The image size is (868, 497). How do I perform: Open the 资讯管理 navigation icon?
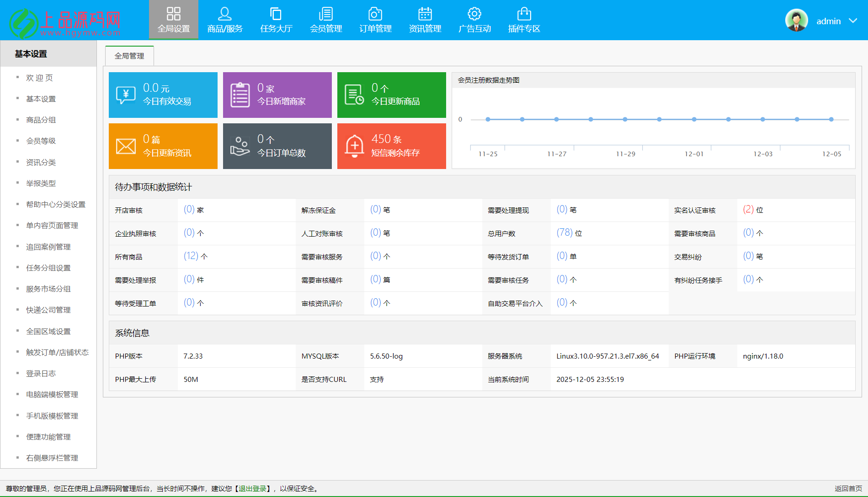click(x=425, y=19)
